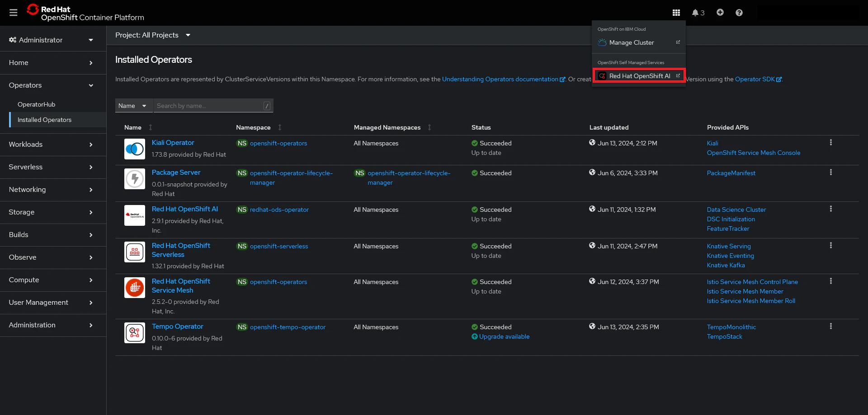This screenshot has height=415, width=868.
Task: Open the TempoStack API link
Action: point(725,336)
